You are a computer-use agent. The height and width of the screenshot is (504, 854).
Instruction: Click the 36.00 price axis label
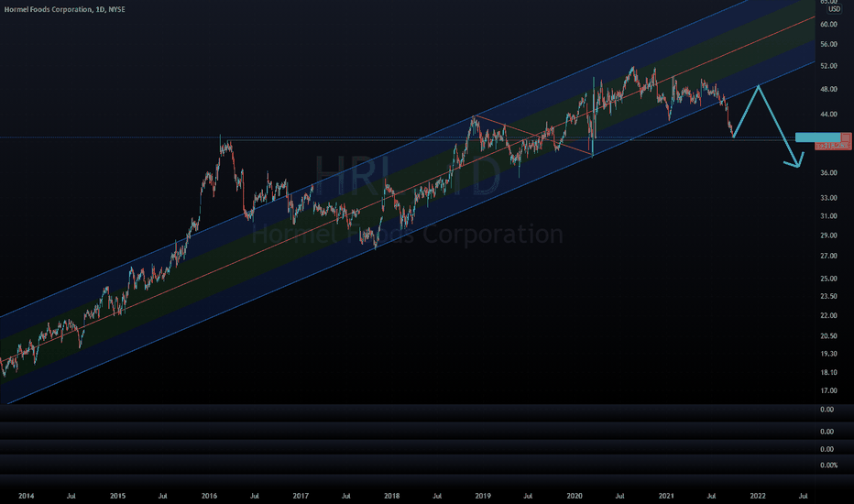click(828, 172)
